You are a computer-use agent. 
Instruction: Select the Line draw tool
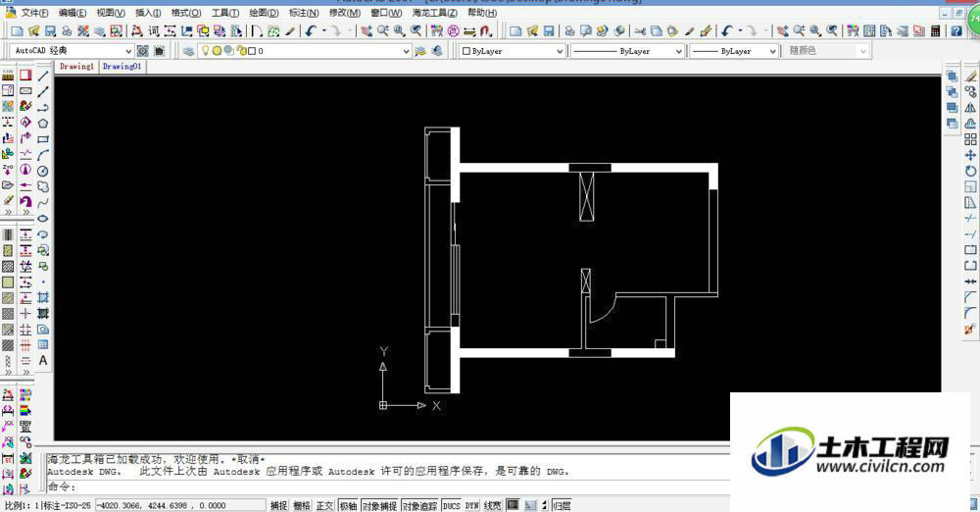43,76
